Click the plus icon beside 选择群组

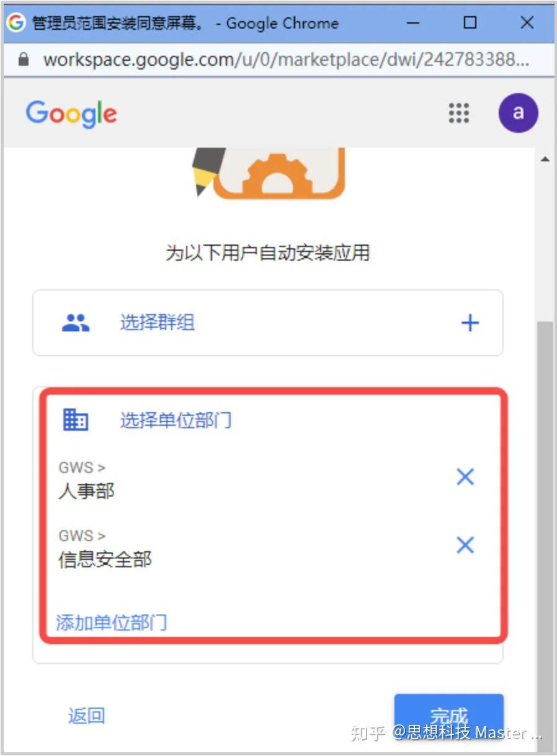click(470, 323)
